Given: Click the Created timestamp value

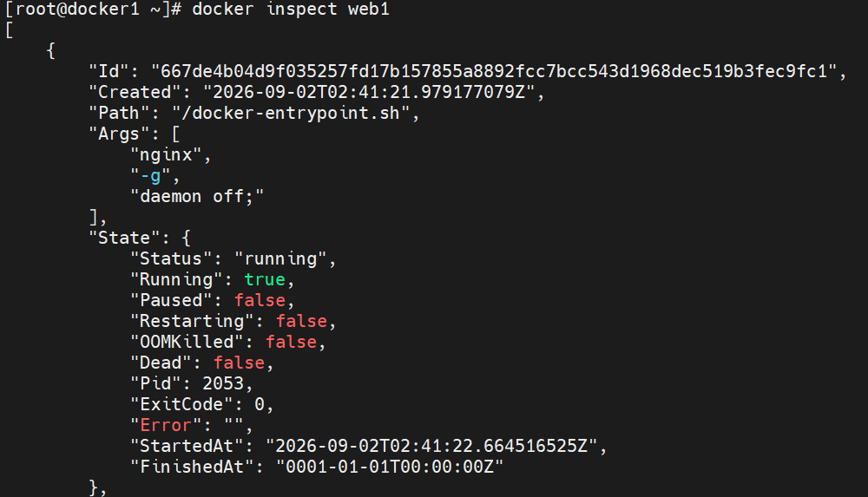Looking at the screenshot, I should tap(369, 92).
